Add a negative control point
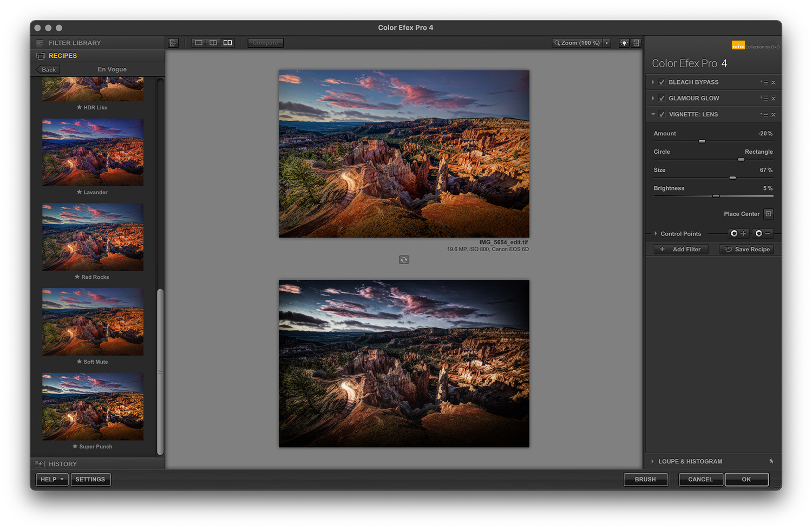Screen dimensions: 812x530 coord(763,233)
